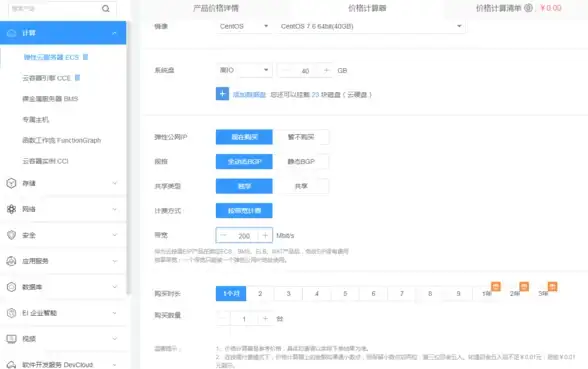Increase purchase quantity with plus
588x369 pixels.
(265, 319)
